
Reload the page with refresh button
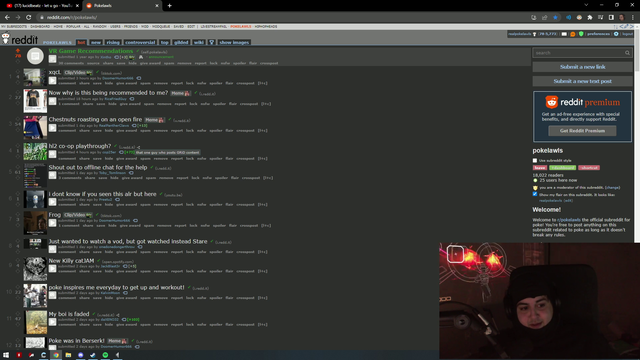[29, 18]
